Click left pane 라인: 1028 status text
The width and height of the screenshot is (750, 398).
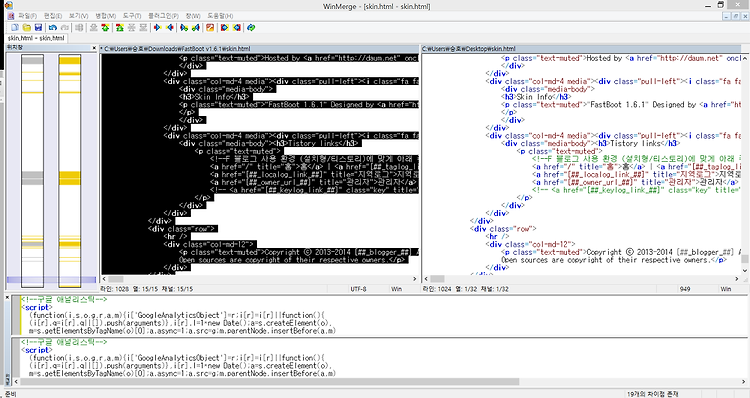click(x=115, y=289)
